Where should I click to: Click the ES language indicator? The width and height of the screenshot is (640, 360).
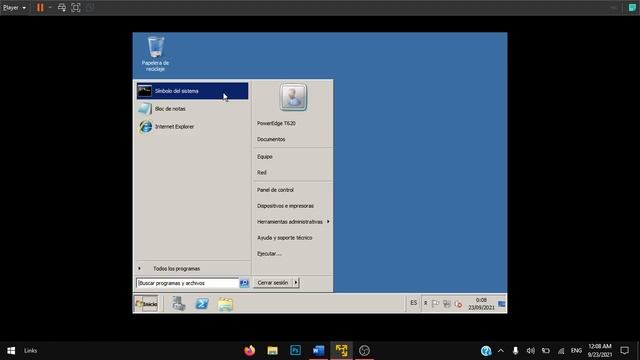(x=413, y=303)
